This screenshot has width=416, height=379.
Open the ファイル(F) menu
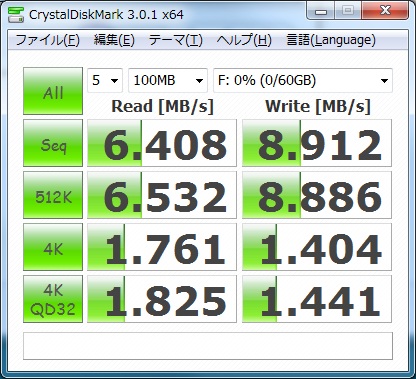pos(48,40)
